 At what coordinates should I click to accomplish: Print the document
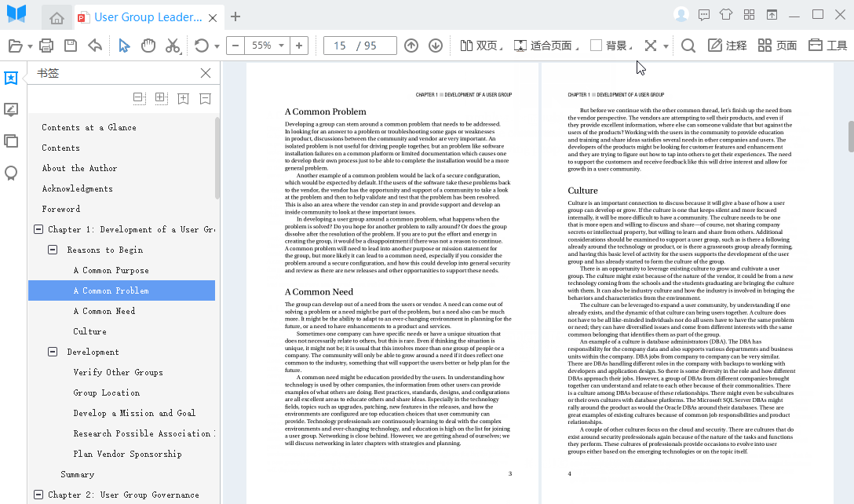coord(46,46)
